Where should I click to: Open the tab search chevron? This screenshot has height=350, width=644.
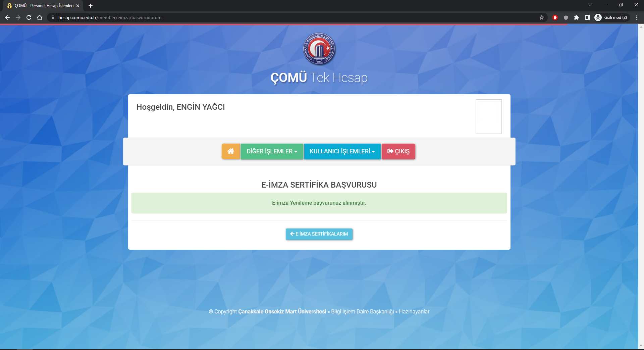(590, 5)
